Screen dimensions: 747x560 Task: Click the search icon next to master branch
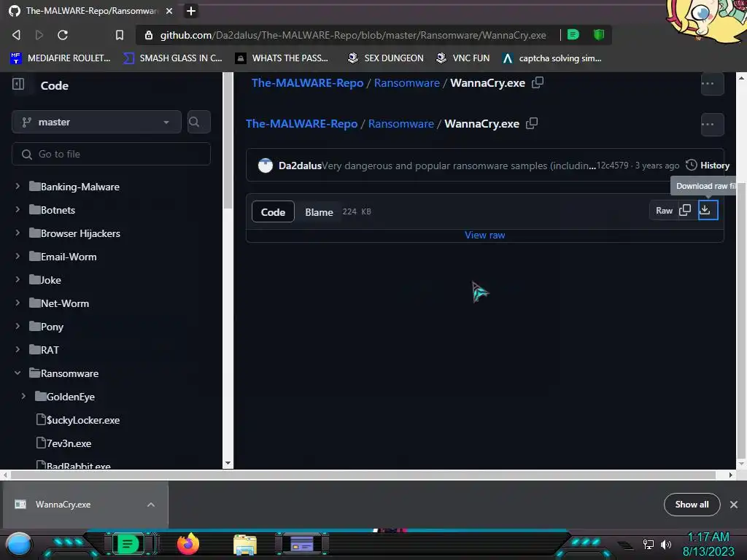[198, 122]
